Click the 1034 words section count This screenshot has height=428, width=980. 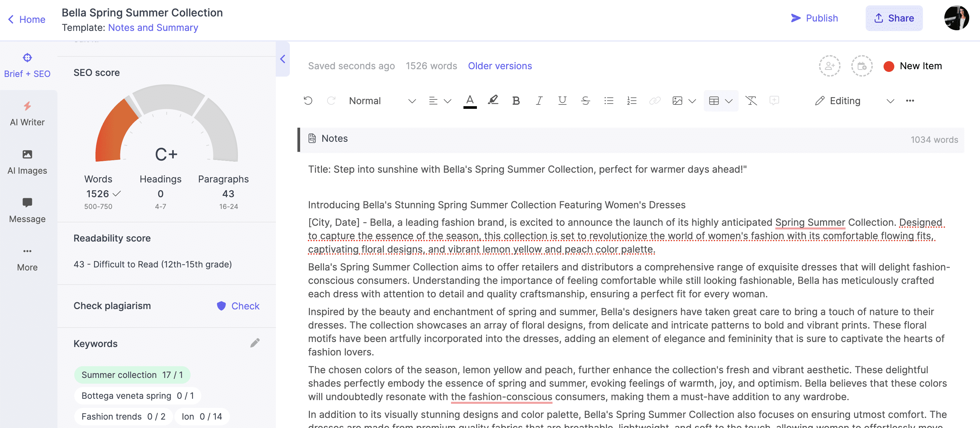(934, 140)
